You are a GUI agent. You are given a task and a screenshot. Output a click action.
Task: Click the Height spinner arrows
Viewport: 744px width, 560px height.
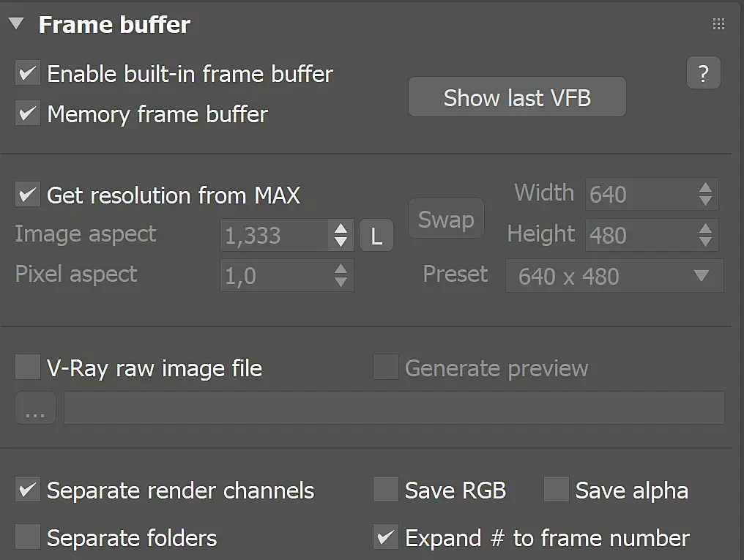tap(705, 235)
